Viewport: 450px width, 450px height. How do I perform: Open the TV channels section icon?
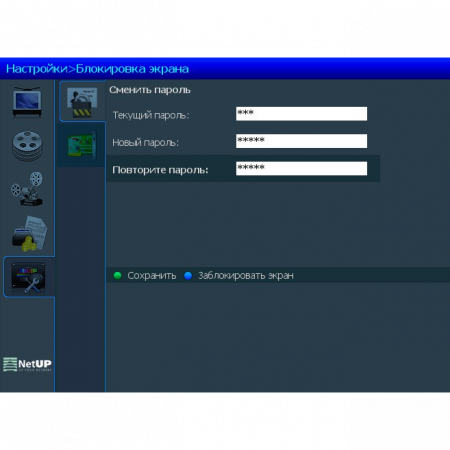click(27, 102)
